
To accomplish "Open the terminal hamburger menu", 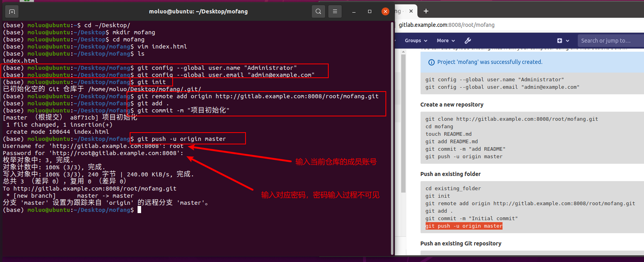I will point(335,11).
